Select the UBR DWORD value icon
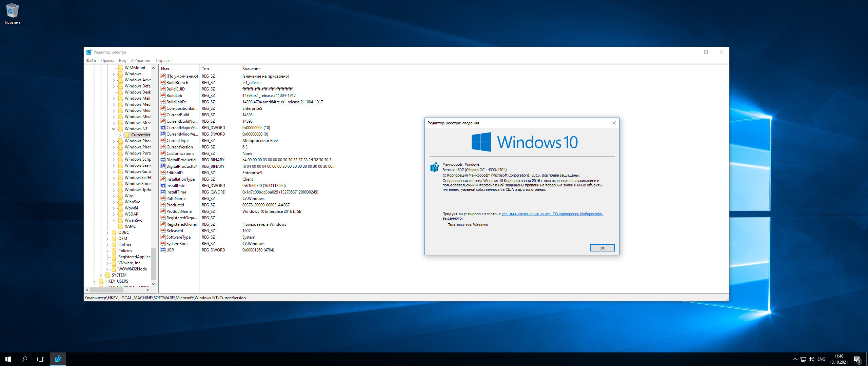This screenshot has height=366, width=868. [x=163, y=250]
